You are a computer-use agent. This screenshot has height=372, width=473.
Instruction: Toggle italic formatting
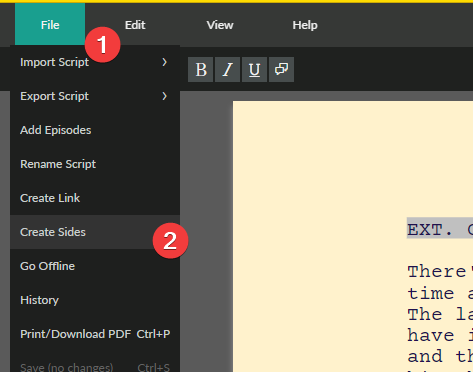[227, 69]
